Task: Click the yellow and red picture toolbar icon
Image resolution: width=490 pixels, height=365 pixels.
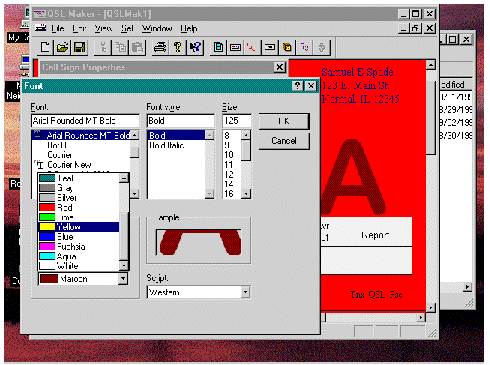Action: (x=287, y=47)
